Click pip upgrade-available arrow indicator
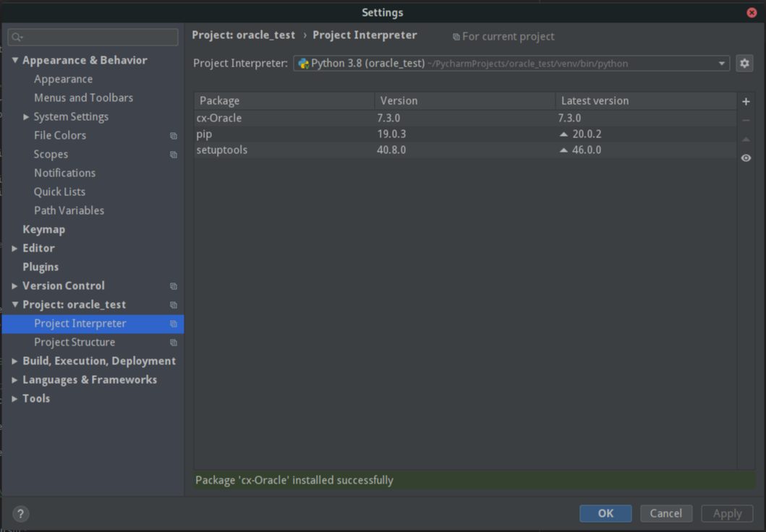 click(563, 134)
